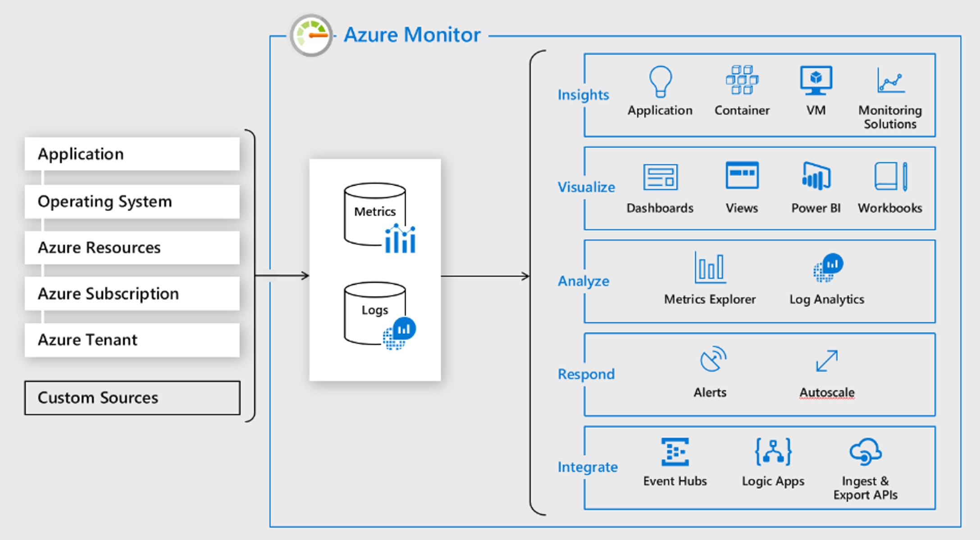Viewport: 980px width, 540px height.
Task: Click the Monitoring Solutions chart icon
Action: [890, 80]
